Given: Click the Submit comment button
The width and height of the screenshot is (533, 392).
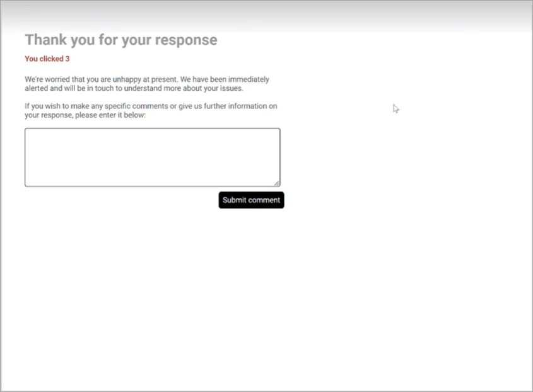Looking at the screenshot, I should (x=251, y=200).
